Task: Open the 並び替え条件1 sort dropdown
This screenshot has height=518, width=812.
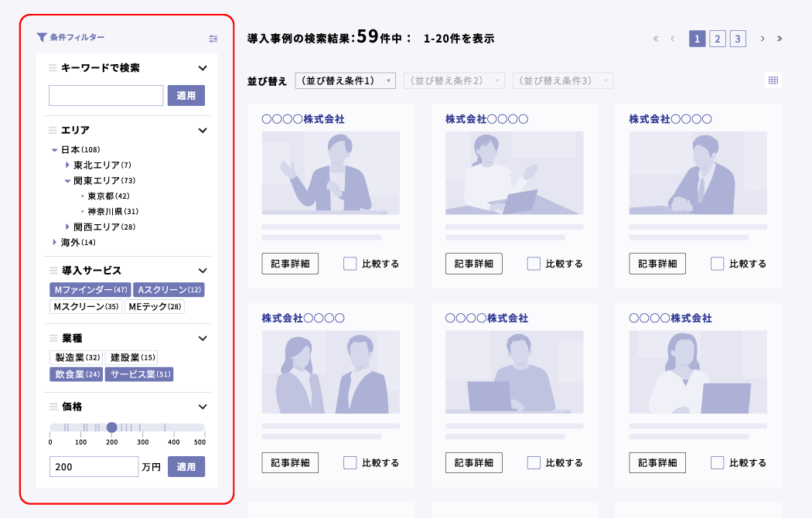Action: tap(345, 80)
